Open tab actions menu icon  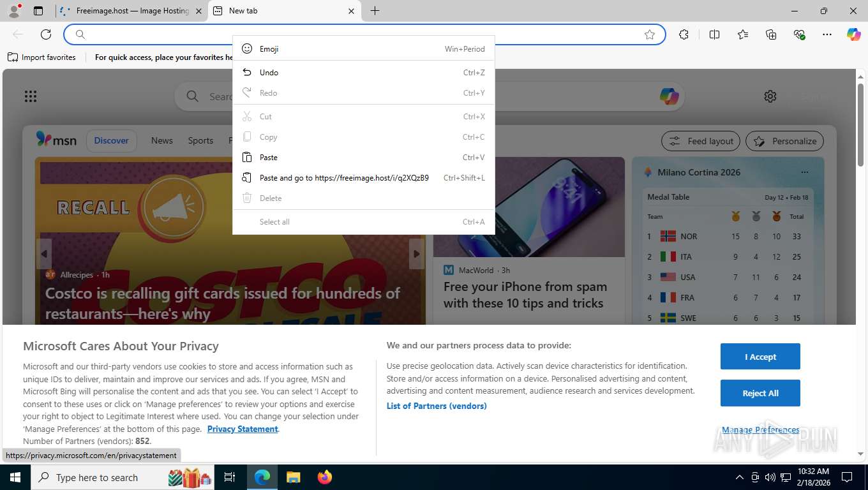(38, 11)
